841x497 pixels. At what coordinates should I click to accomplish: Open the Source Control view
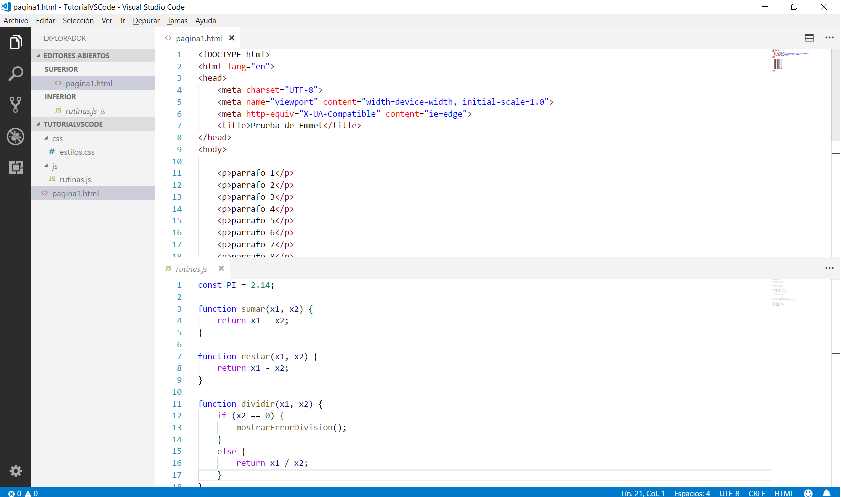click(16, 105)
